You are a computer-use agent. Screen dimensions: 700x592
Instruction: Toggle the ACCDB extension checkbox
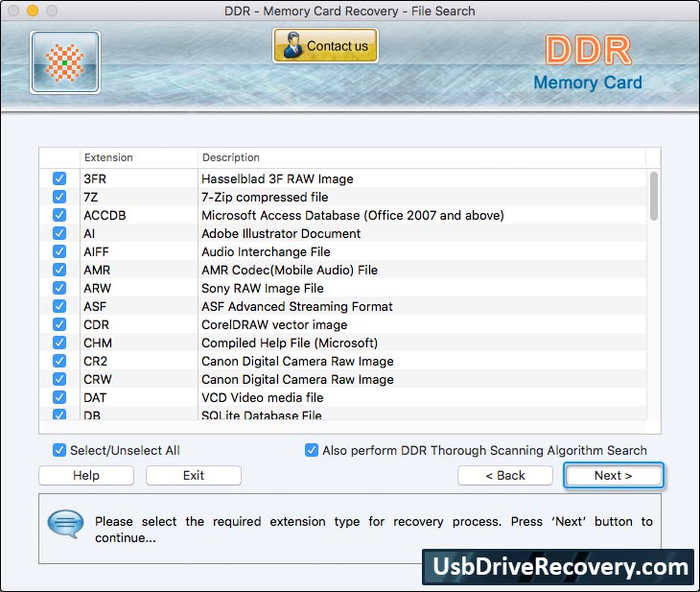(x=59, y=215)
